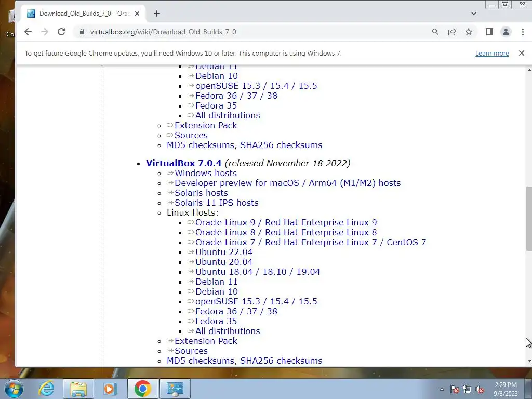Open the bottom SHA256 checksums link
The height and width of the screenshot is (399, 532).
click(281, 361)
